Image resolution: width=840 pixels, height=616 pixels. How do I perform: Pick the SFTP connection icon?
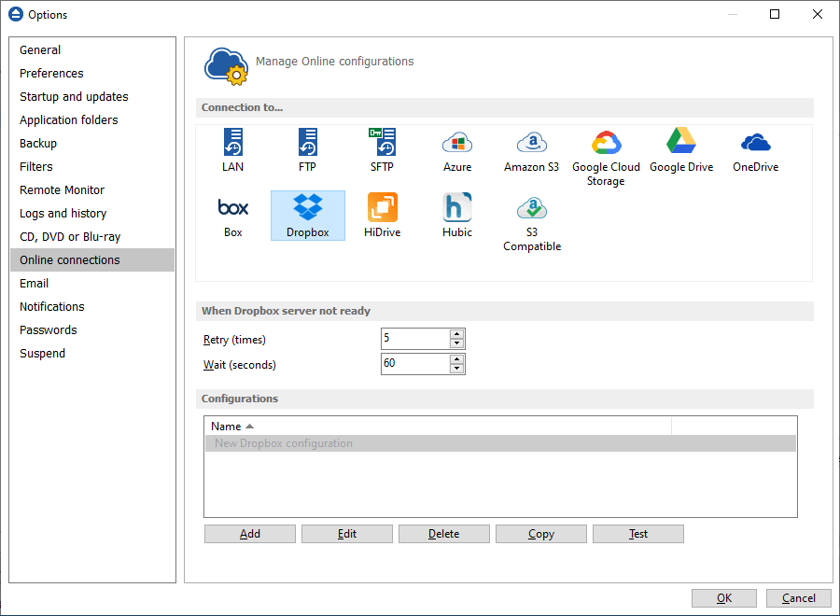pyautogui.click(x=382, y=150)
